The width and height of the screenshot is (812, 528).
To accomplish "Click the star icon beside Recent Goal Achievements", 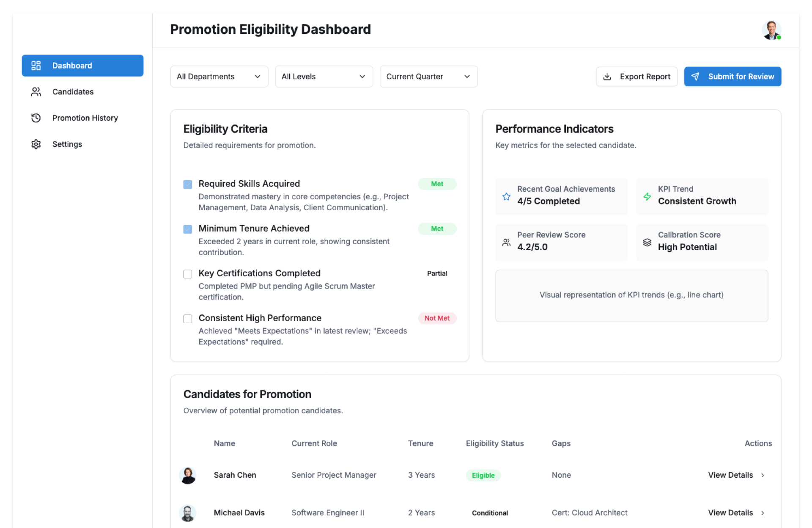I will coord(506,196).
